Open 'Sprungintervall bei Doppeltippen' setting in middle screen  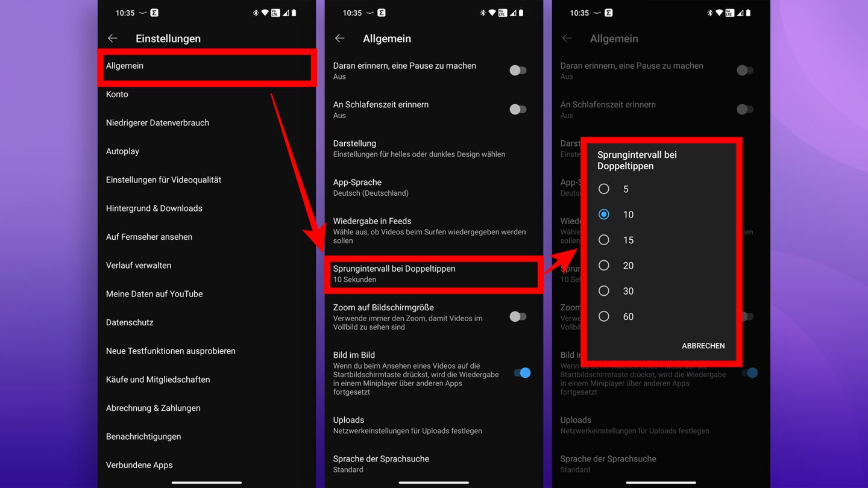433,274
